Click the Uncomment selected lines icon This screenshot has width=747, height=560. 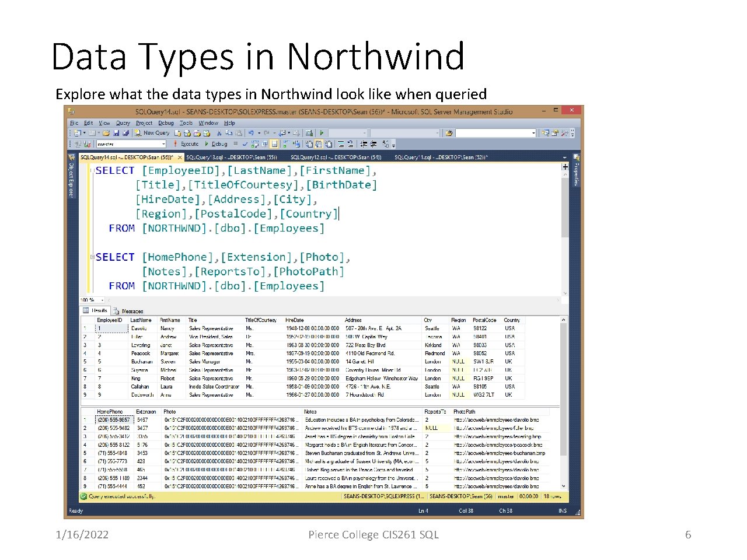(350, 144)
